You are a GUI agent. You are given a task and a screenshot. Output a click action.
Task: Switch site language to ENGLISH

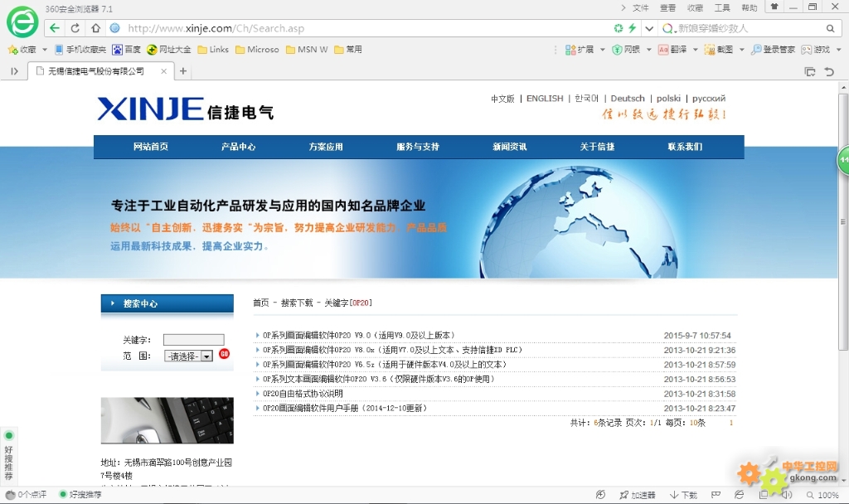[x=545, y=99]
